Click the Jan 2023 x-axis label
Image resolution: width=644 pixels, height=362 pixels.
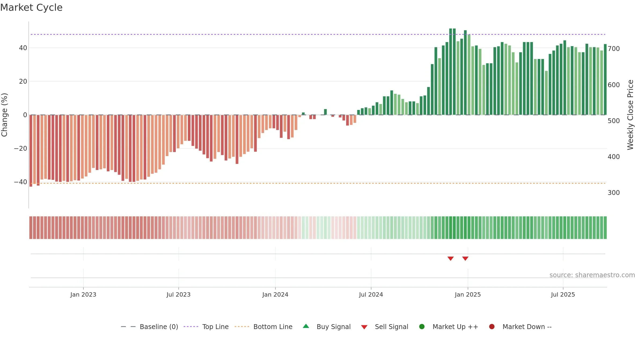[83, 294]
